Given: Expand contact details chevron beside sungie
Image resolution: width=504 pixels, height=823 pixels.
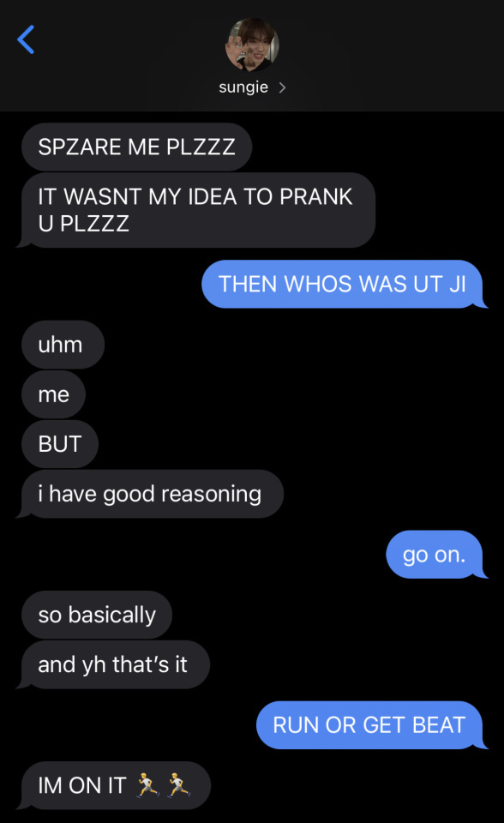Looking at the screenshot, I should point(283,87).
